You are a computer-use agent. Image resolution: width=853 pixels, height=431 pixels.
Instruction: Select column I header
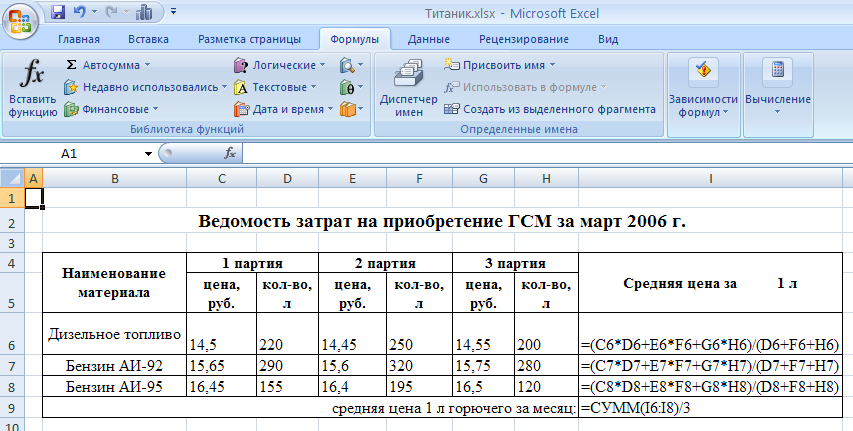[710, 178]
